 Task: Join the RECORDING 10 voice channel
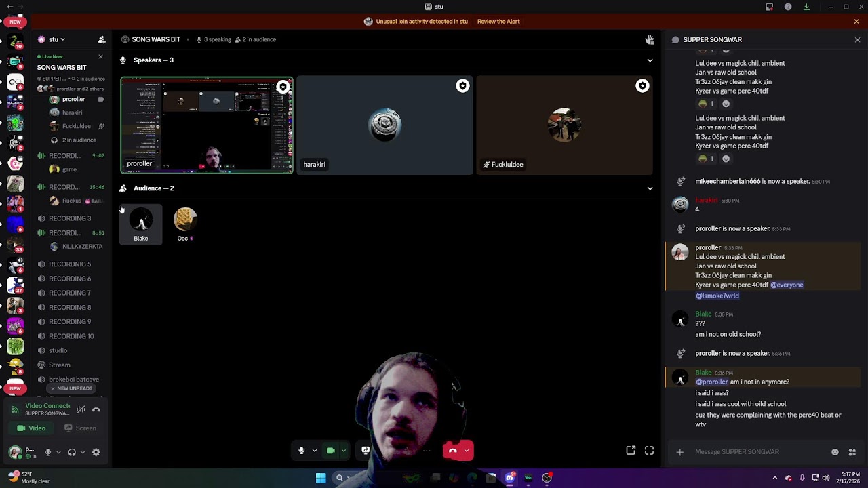point(71,336)
